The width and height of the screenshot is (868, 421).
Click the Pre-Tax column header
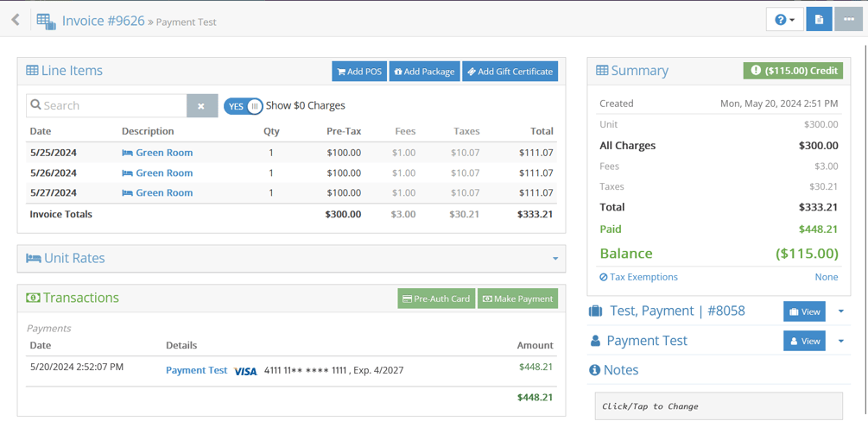click(343, 131)
